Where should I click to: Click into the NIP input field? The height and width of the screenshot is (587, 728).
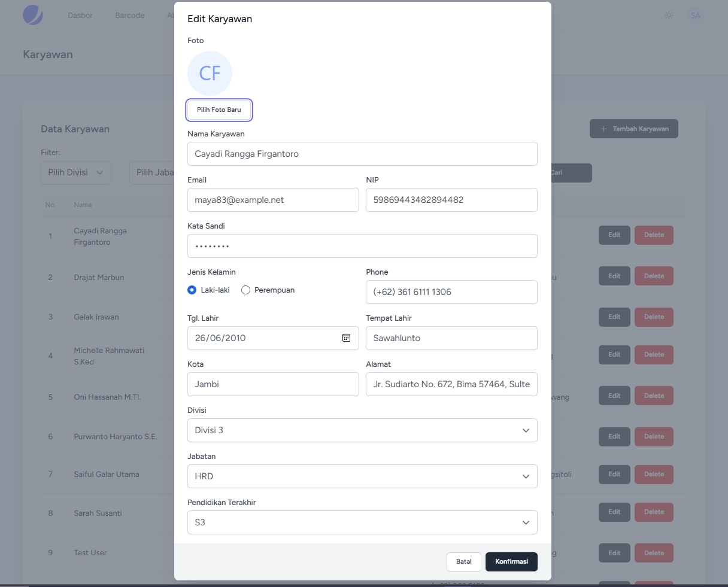tap(451, 200)
